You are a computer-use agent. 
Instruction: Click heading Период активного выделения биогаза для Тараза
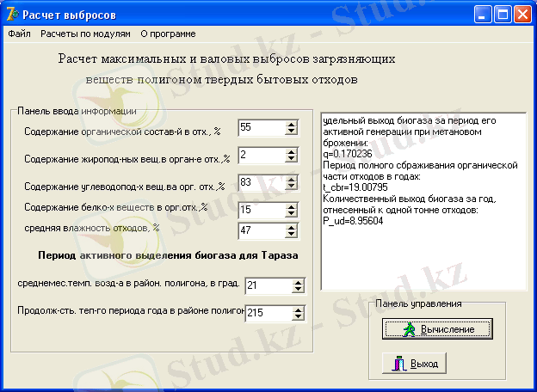point(168,255)
